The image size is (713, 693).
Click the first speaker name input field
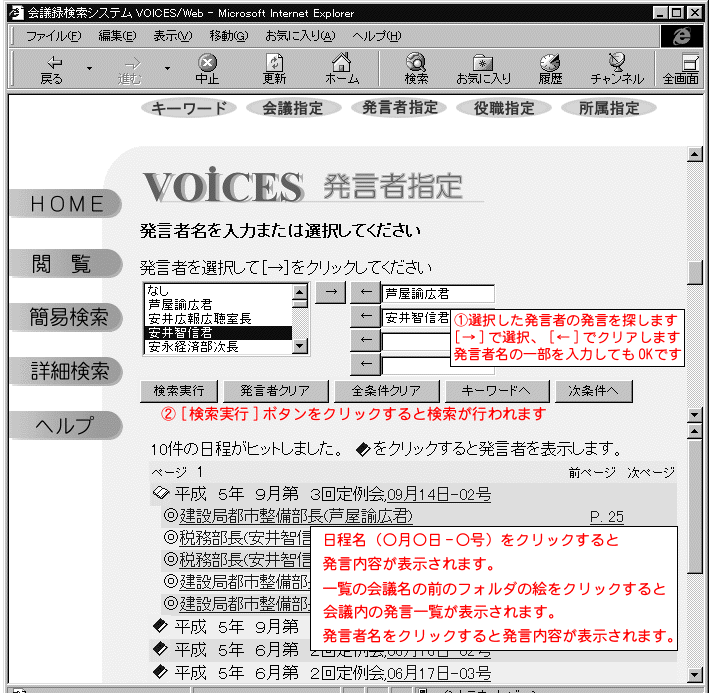tap(438, 294)
